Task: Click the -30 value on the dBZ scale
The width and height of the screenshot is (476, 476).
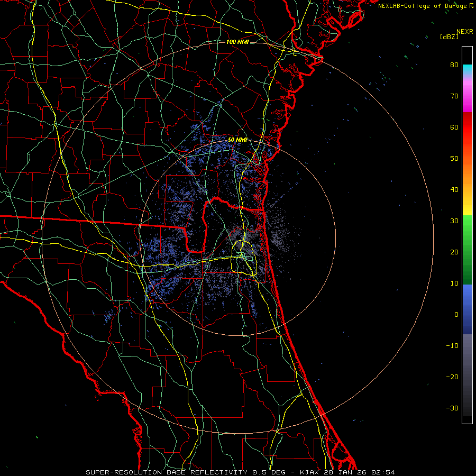Action: click(452, 408)
